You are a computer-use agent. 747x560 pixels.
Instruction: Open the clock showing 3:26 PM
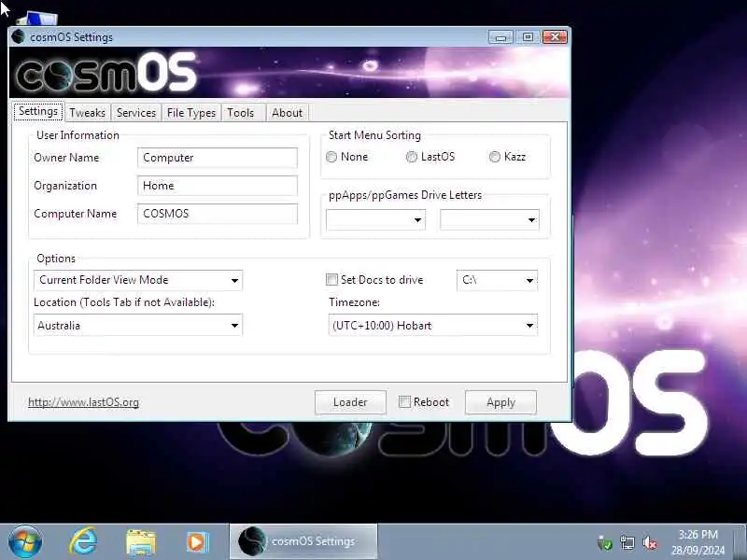[x=698, y=542]
